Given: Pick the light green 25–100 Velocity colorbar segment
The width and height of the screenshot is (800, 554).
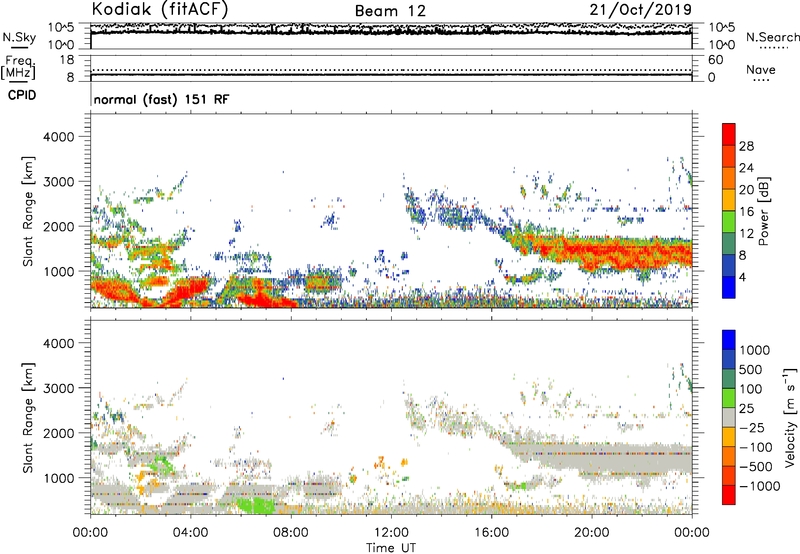Looking at the screenshot, I should (x=729, y=398).
